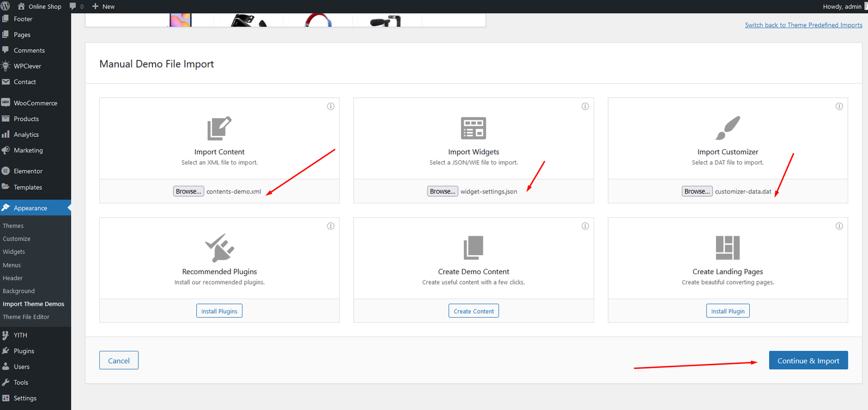
Task: Click the WordPress logo in admin bar
Action: [5, 7]
